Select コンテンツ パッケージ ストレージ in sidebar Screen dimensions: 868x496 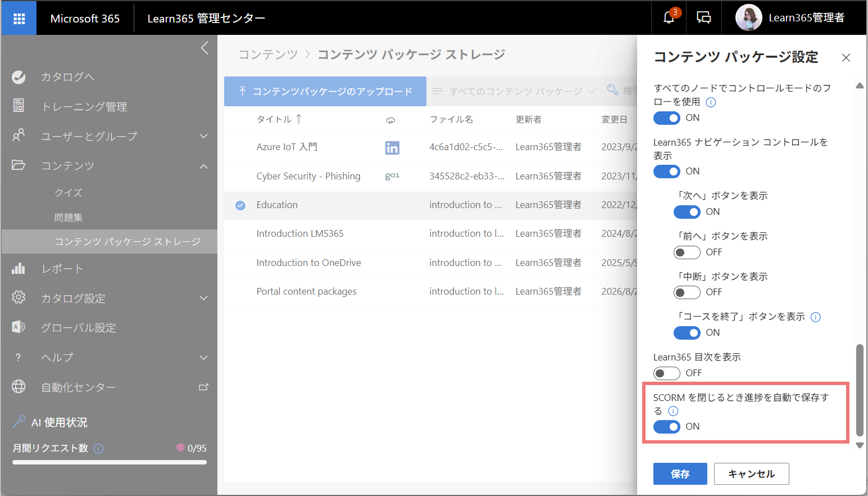[x=109, y=242]
